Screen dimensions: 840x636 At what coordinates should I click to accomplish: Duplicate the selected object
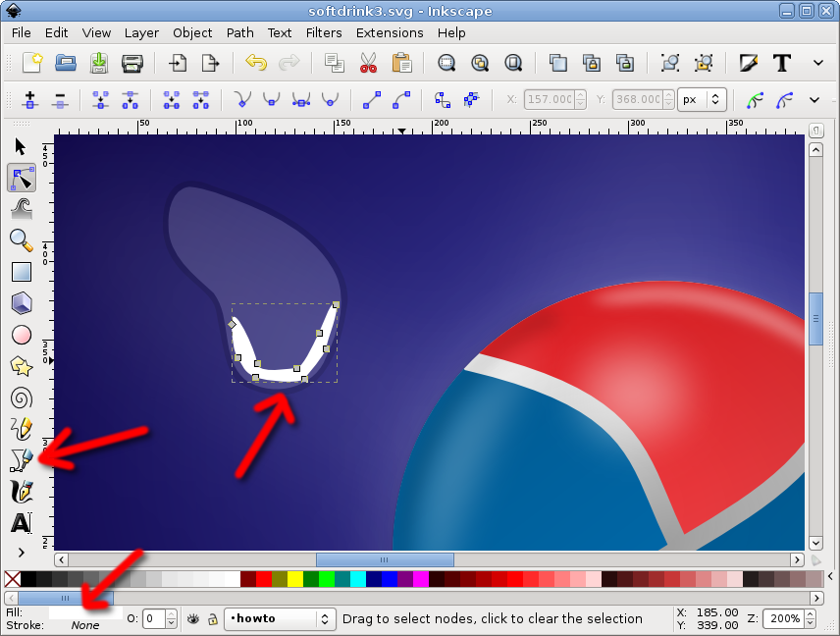(558, 63)
